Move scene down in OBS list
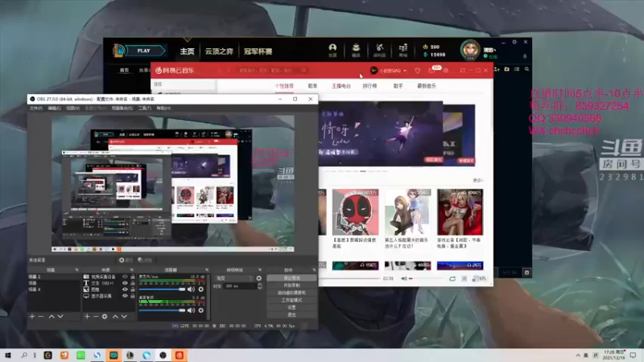 click(60, 316)
